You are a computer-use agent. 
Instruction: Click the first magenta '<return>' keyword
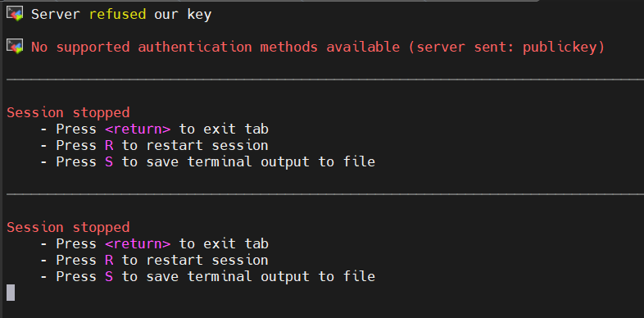point(138,129)
